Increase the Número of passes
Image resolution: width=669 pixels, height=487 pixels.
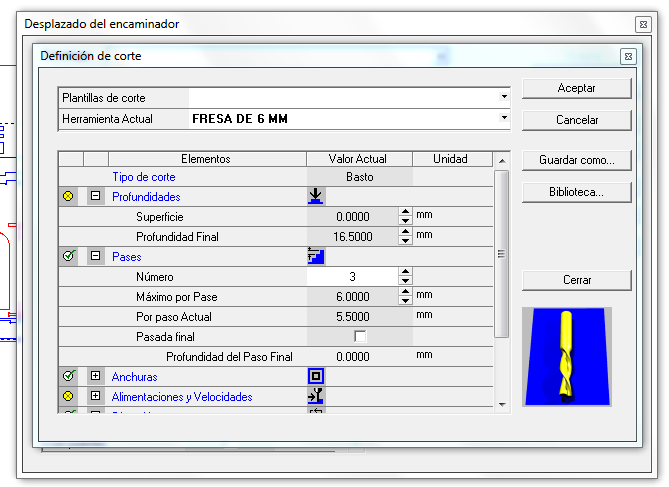405,272
